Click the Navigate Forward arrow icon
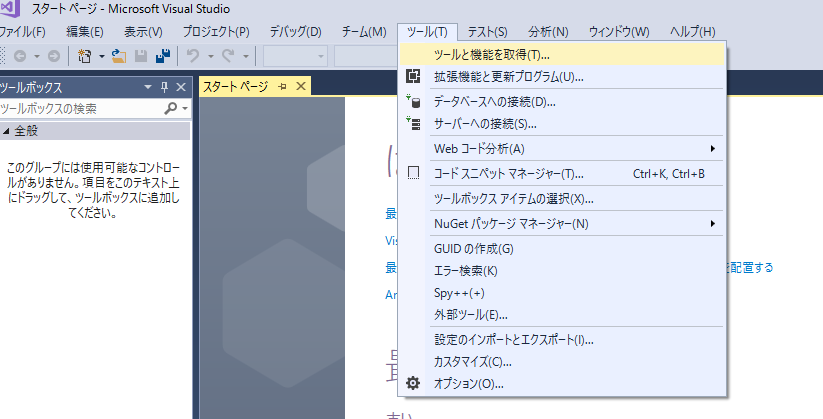This screenshot has height=419, width=823. [x=54, y=56]
